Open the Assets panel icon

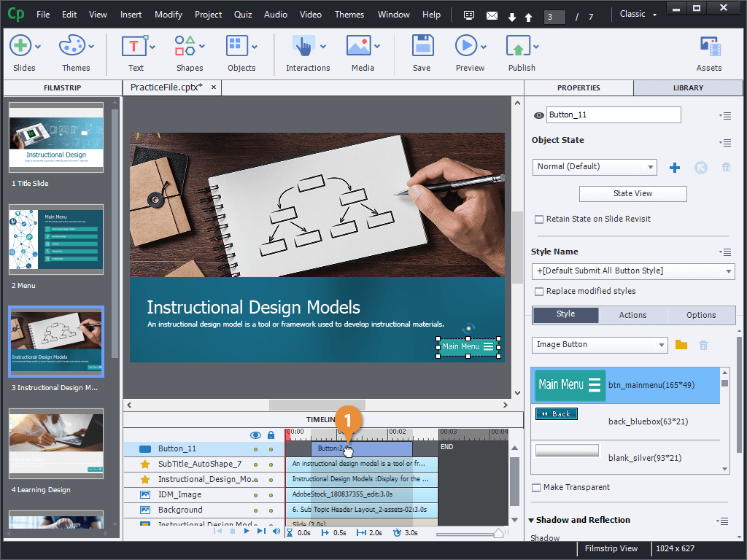[709, 47]
